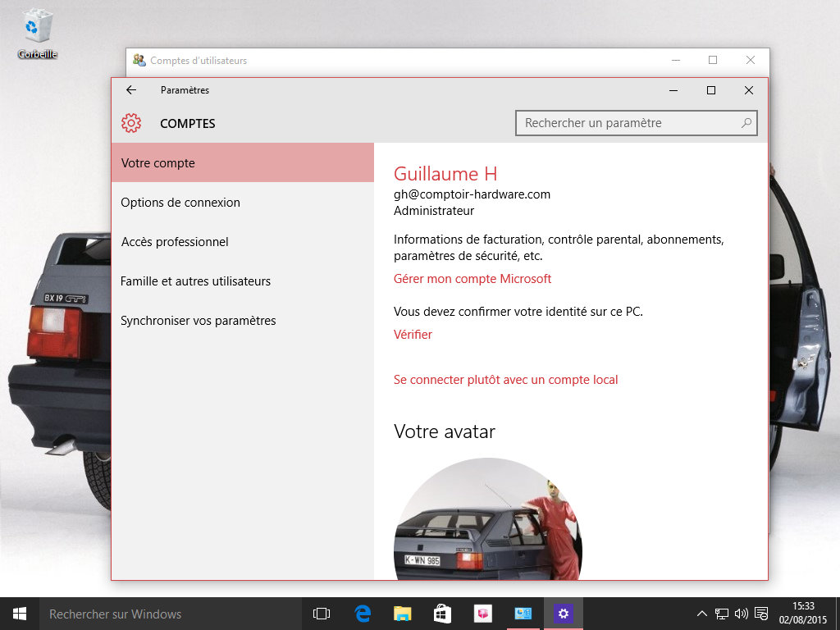Open Accès professionnel settings
This screenshot has width=840, height=630.
(x=175, y=242)
